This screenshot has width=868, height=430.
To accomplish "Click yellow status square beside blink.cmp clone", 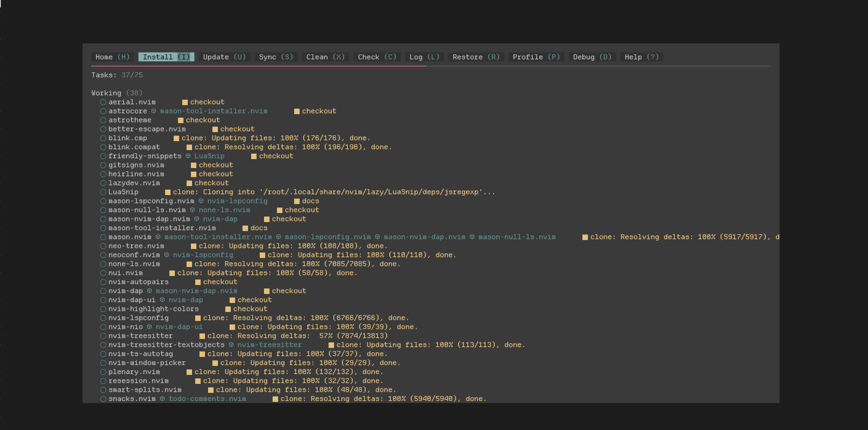I will pyautogui.click(x=176, y=138).
